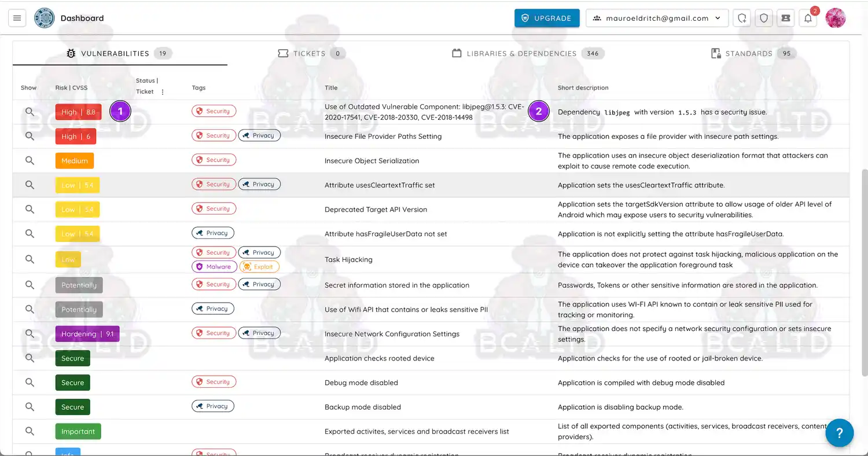Open details for the Task Hijacking finding

[x=29, y=259]
